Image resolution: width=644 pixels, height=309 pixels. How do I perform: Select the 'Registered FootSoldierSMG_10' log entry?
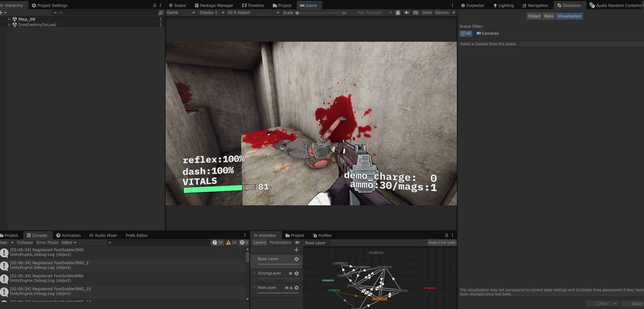(122, 291)
